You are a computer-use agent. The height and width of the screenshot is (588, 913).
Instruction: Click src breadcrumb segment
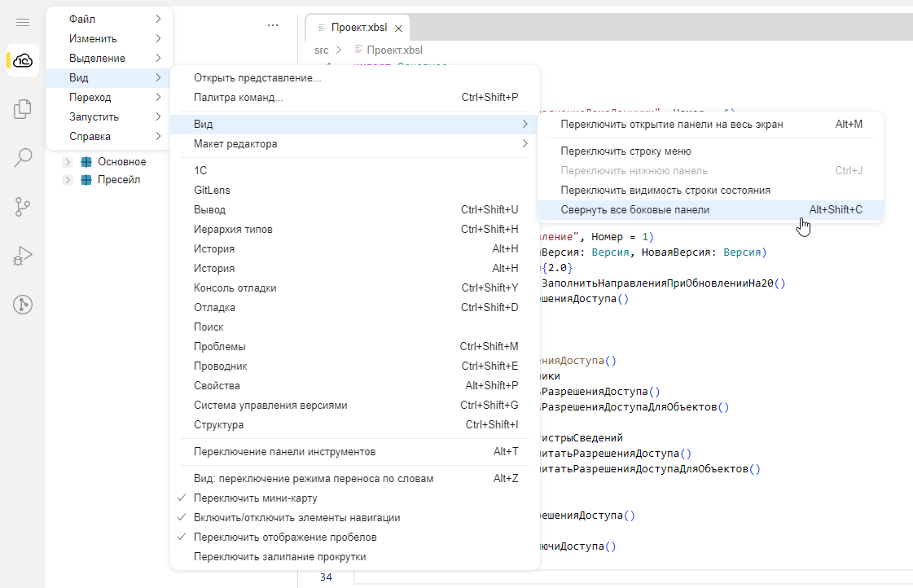322,50
